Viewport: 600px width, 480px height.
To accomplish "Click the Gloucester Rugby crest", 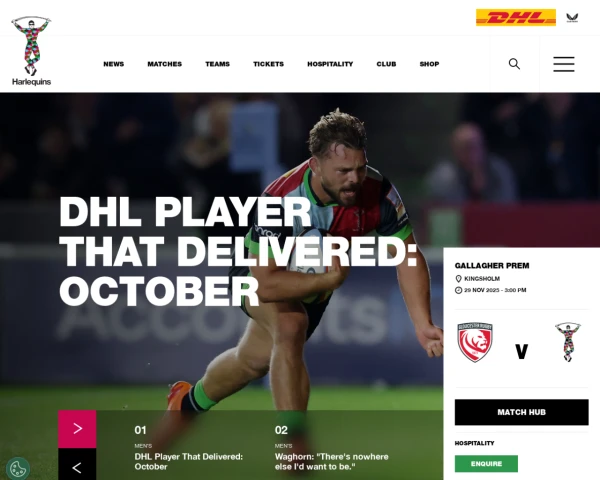I will point(475,342).
